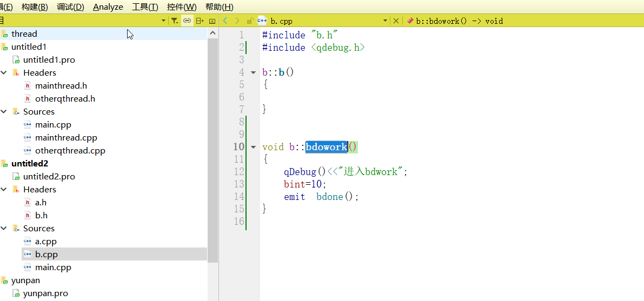
Task: Open the 工具(T) menu
Action: click(145, 7)
